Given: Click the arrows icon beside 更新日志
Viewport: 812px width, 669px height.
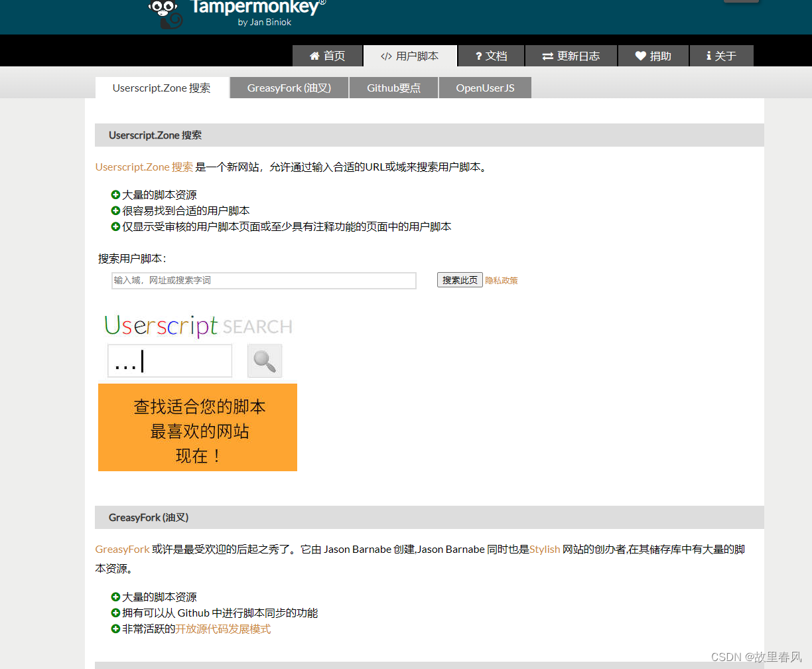Looking at the screenshot, I should pyautogui.click(x=547, y=56).
